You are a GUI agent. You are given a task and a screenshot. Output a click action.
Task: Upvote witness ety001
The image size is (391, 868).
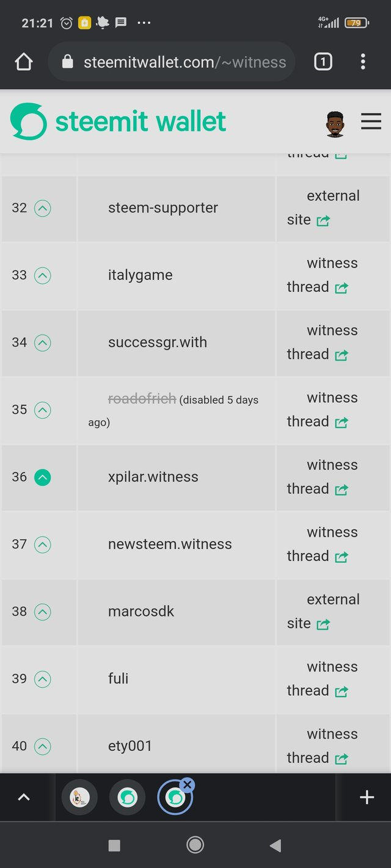pos(43,746)
